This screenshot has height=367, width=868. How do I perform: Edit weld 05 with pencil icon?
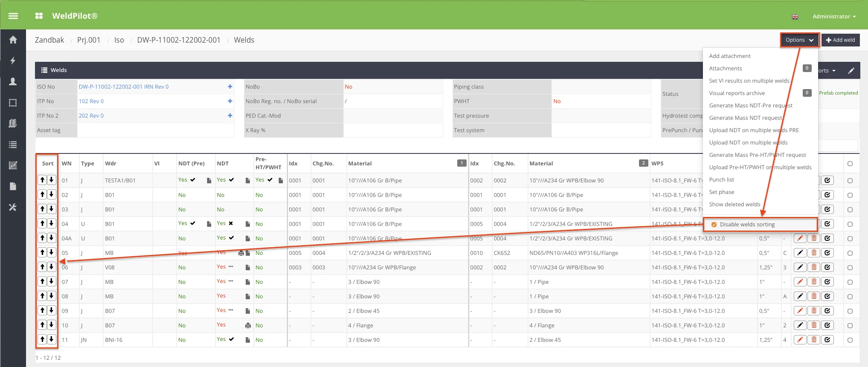click(800, 253)
